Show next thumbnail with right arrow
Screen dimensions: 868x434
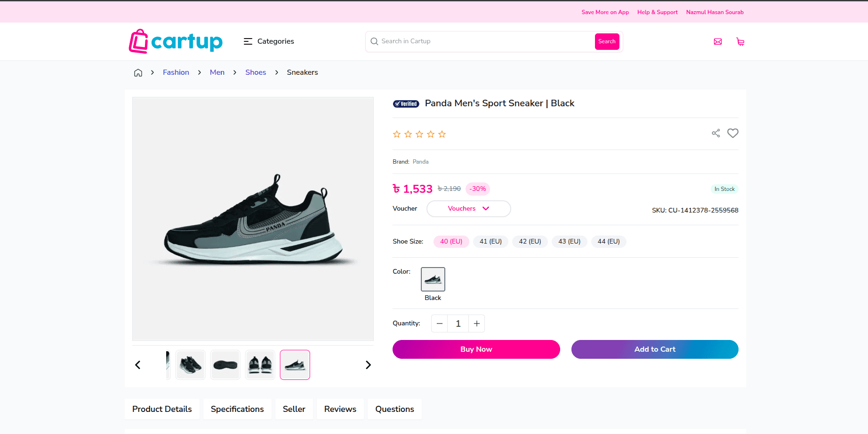pos(368,365)
